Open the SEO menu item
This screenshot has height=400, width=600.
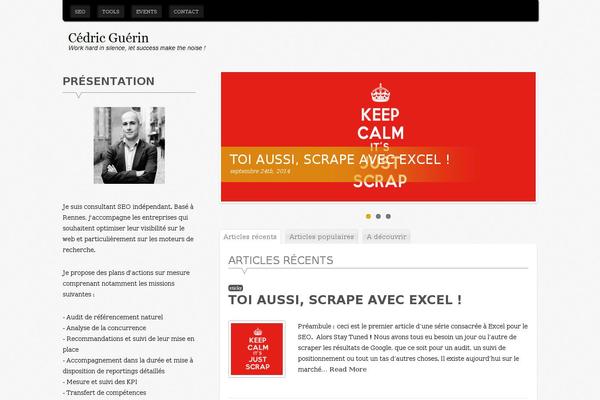pyautogui.click(x=80, y=11)
